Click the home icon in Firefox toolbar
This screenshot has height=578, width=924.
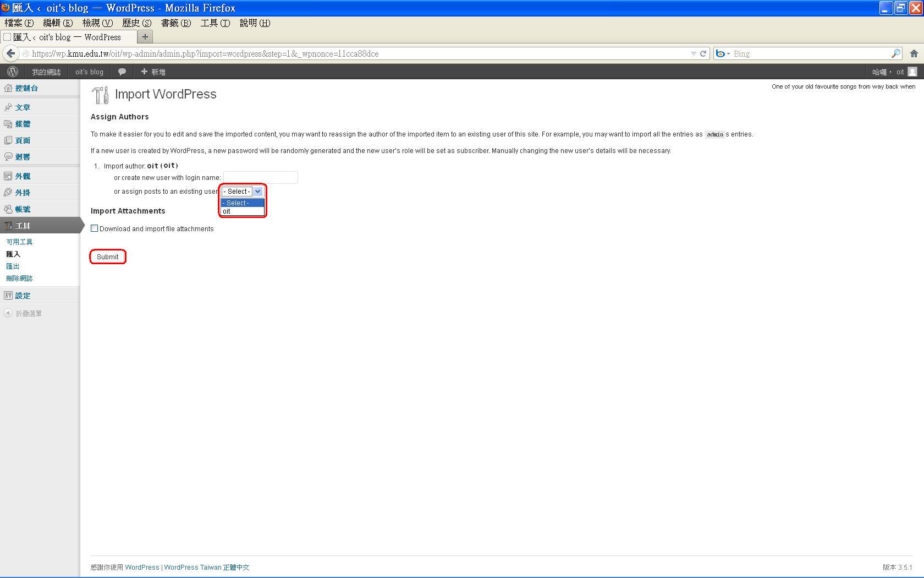click(x=914, y=53)
